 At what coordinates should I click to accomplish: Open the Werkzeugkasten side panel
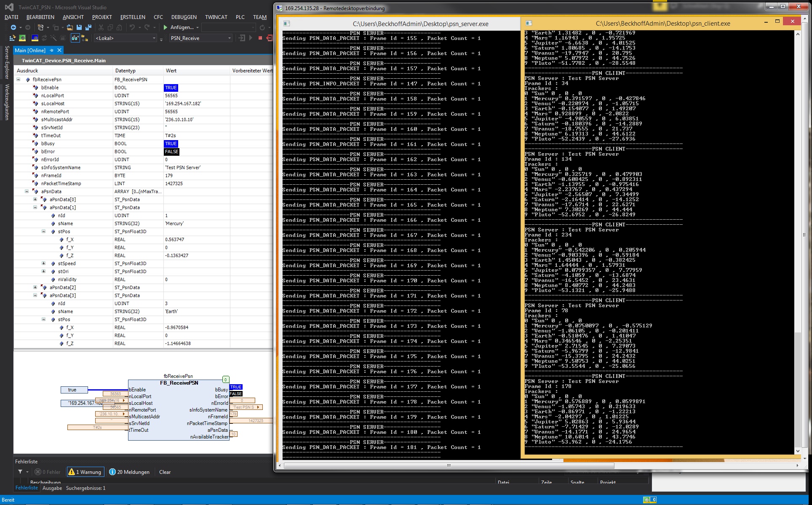tap(7, 102)
